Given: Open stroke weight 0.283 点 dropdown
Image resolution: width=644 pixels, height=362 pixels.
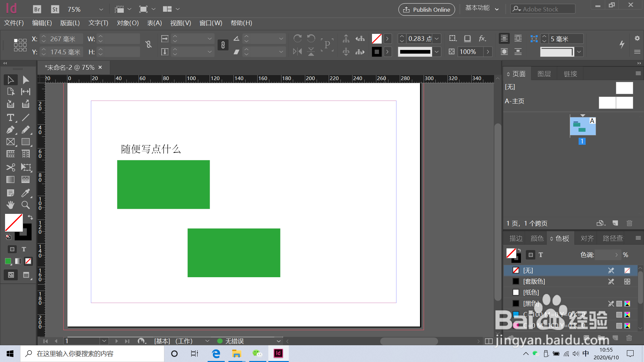Looking at the screenshot, I should tap(437, 39).
